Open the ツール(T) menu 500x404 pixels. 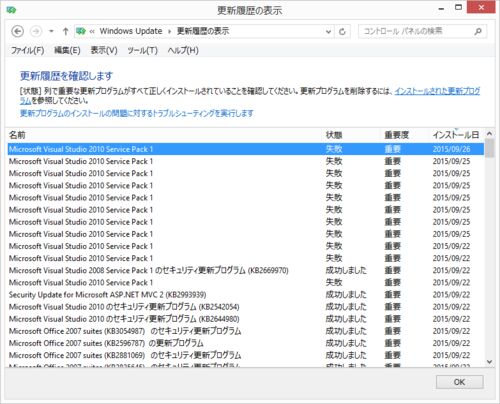tap(142, 50)
